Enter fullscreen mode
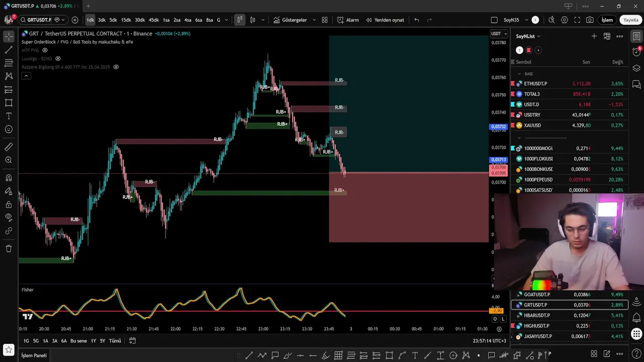644x362 pixels. [577, 20]
